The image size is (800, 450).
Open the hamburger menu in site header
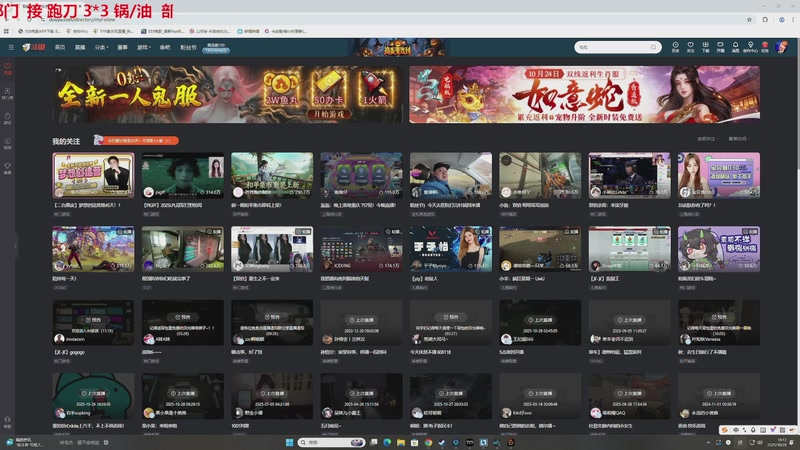click(x=11, y=47)
